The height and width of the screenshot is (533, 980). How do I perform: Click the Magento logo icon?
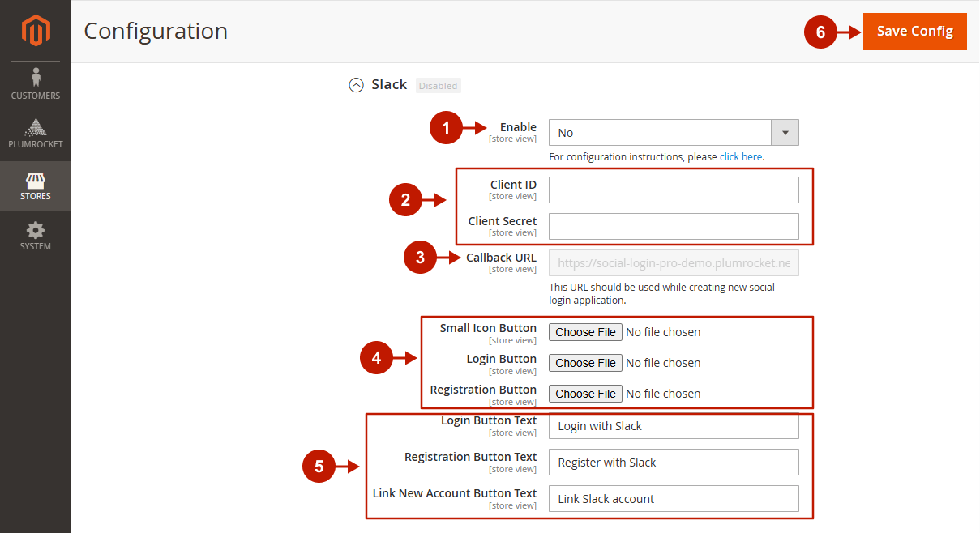36,31
